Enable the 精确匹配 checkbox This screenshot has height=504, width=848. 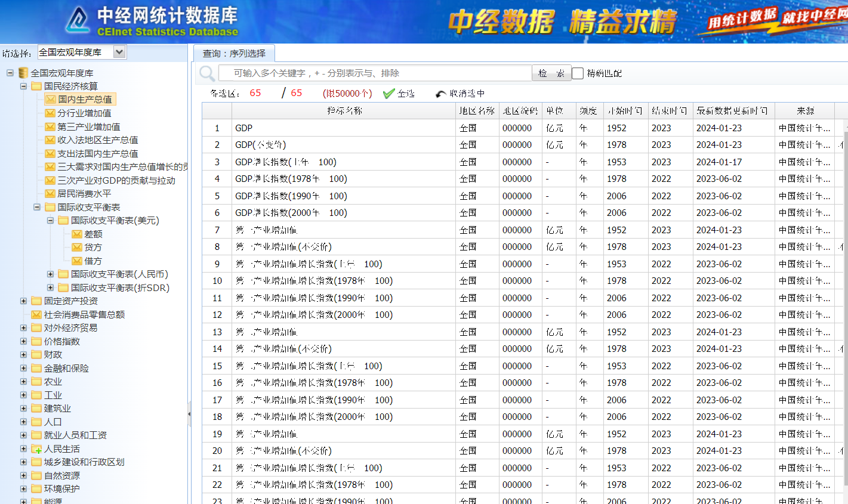tap(577, 72)
